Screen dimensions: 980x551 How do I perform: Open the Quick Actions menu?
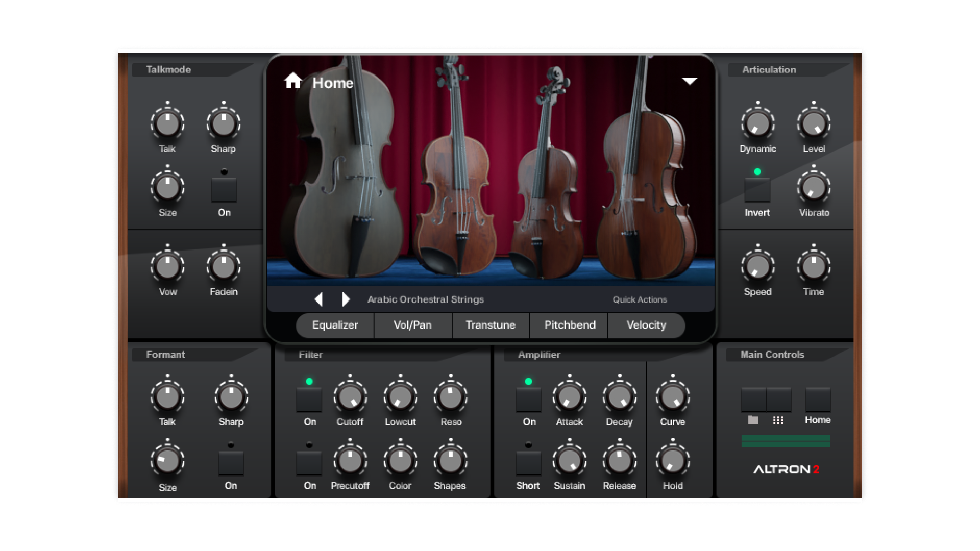click(x=640, y=299)
